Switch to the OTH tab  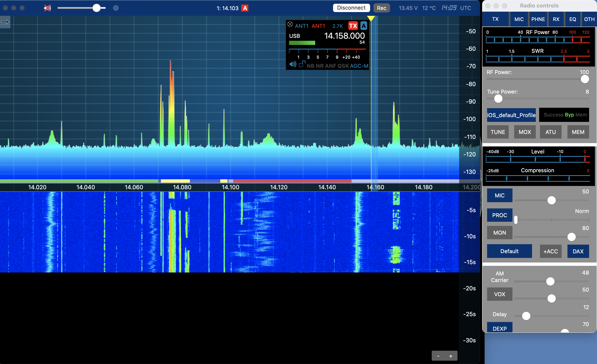click(589, 19)
